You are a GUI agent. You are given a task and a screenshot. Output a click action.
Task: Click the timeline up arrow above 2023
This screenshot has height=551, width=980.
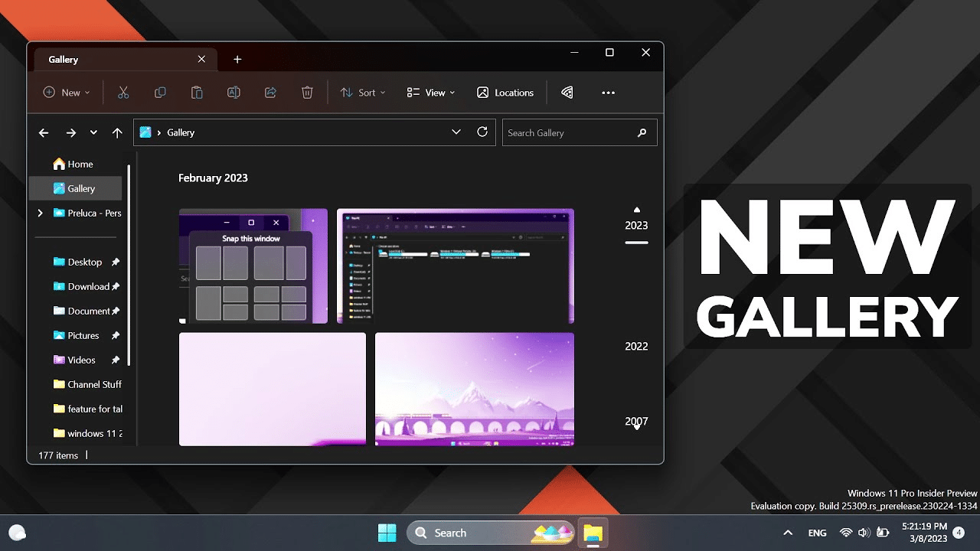click(x=636, y=210)
